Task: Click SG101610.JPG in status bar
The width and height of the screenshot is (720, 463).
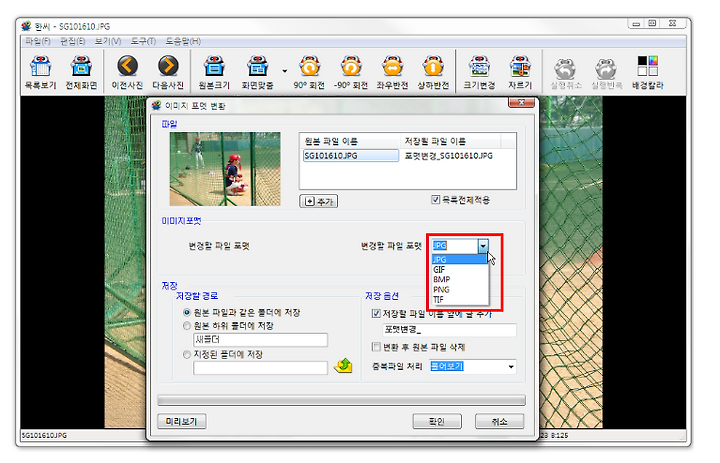Action: [x=45, y=435]
